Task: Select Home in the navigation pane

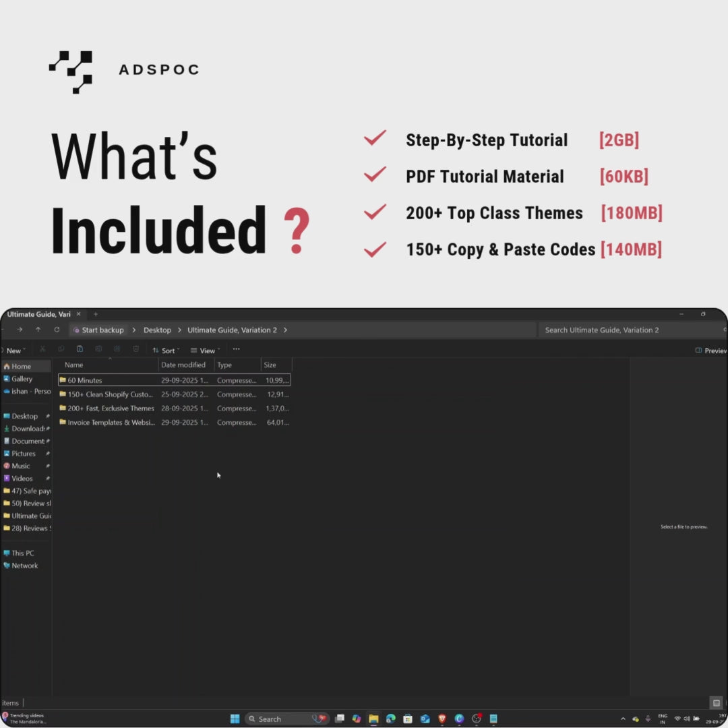Action: click(x=21, y=366)
